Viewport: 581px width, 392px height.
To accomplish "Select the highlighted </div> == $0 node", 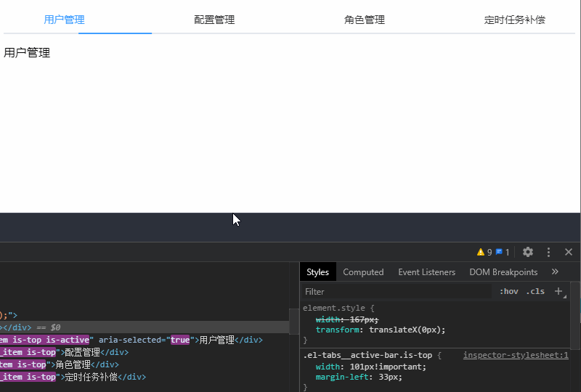I will coord(145,327).
